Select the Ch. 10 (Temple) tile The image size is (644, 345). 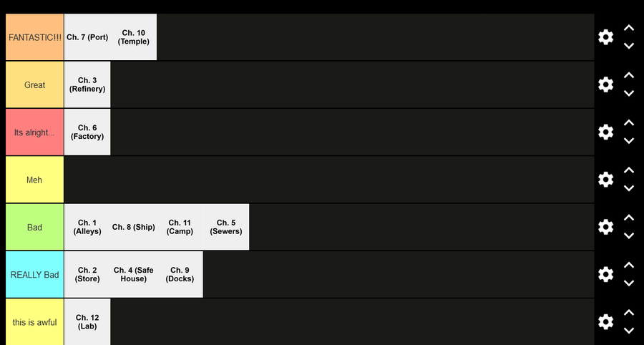click(134, 37)
